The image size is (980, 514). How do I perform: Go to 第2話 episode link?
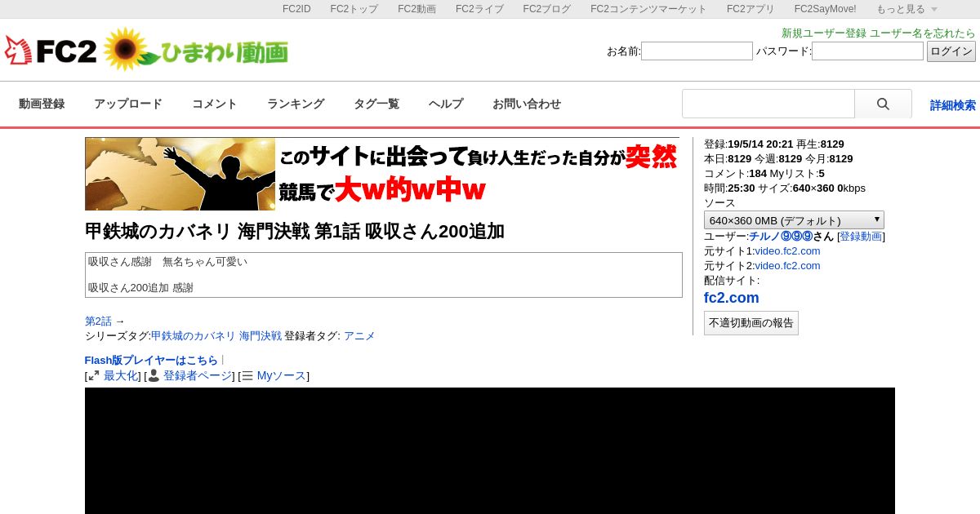pyautogui.click(x=98, y=321)
